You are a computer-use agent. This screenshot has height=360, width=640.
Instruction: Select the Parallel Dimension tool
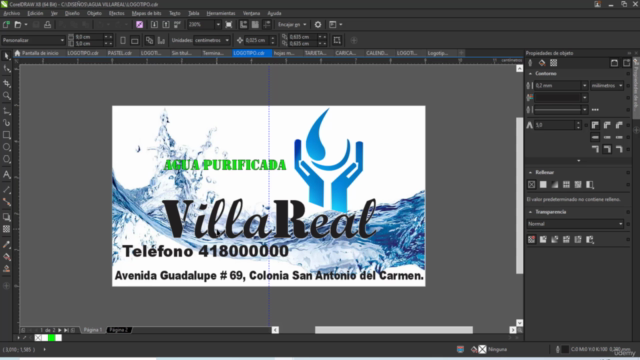[x=7, y=190]
